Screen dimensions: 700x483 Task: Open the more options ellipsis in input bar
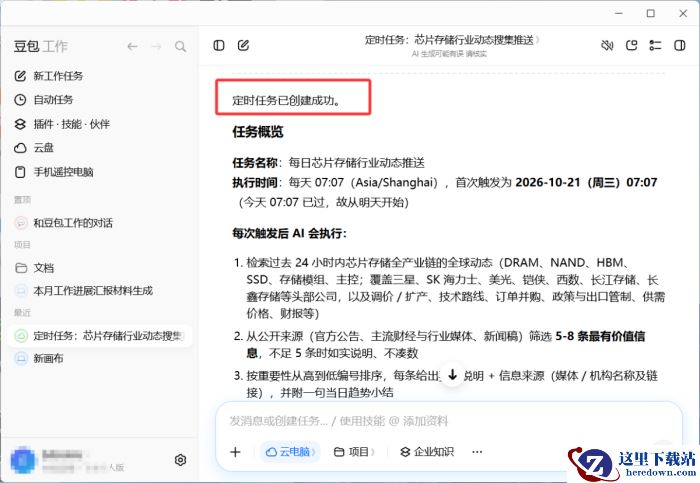point(477,452)
